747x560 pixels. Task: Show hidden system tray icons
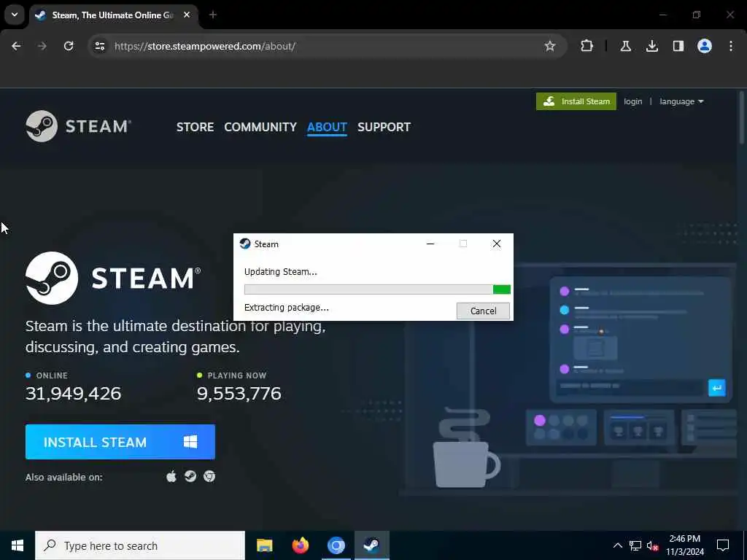coord(617,545)
